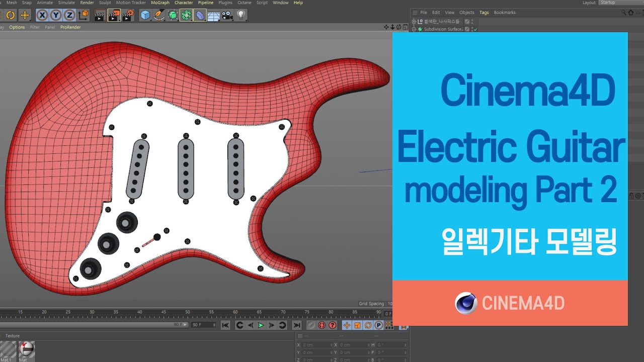The image size is (644, 362).
Task: Play the animation forwards
Action: click(x=261, y=325)
